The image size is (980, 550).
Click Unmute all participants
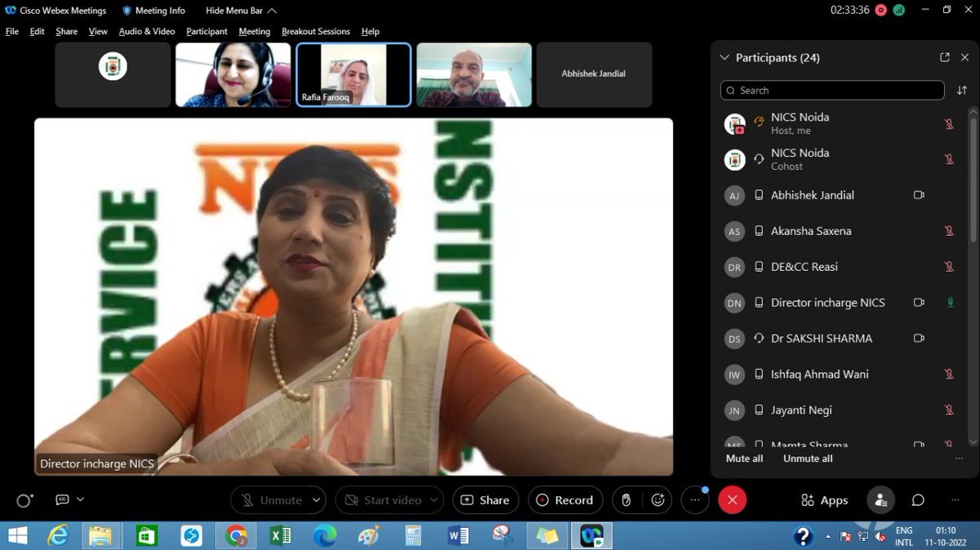[808, 459]
